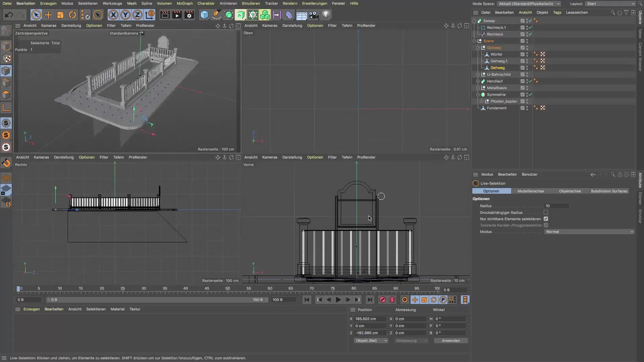Image resolution: width=644 pixels, height=362 pixels.
Task: Toggle visibility dots for U-Bahnschild object
Action: coord(527,74)
